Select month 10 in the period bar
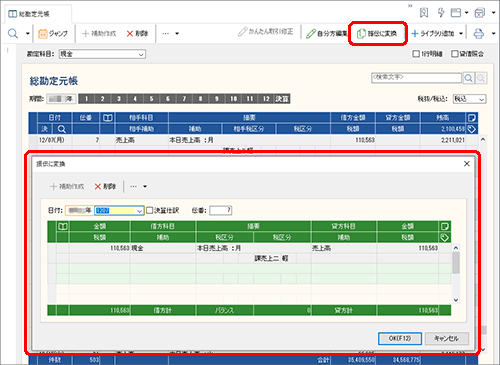 click(233, 99)
